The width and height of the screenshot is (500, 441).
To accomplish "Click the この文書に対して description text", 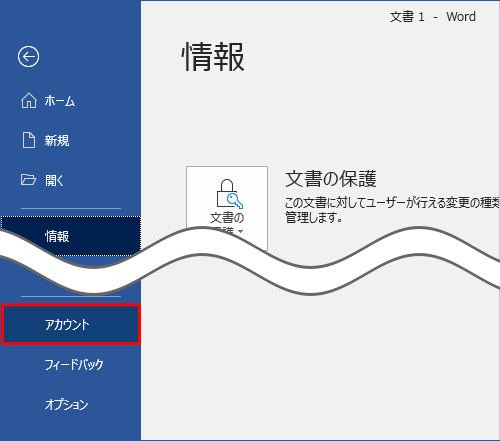I will 392,210.
